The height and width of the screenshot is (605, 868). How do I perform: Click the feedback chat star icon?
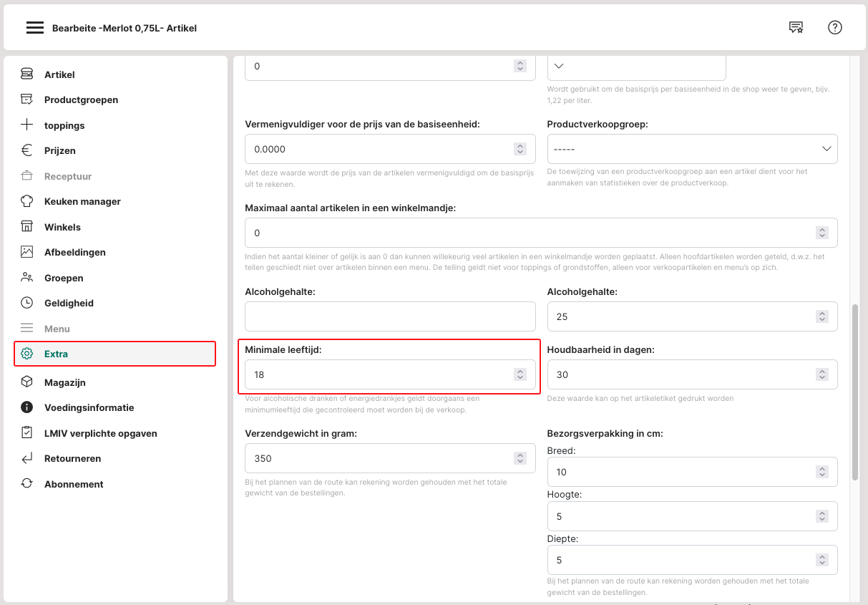click(796, 28)
